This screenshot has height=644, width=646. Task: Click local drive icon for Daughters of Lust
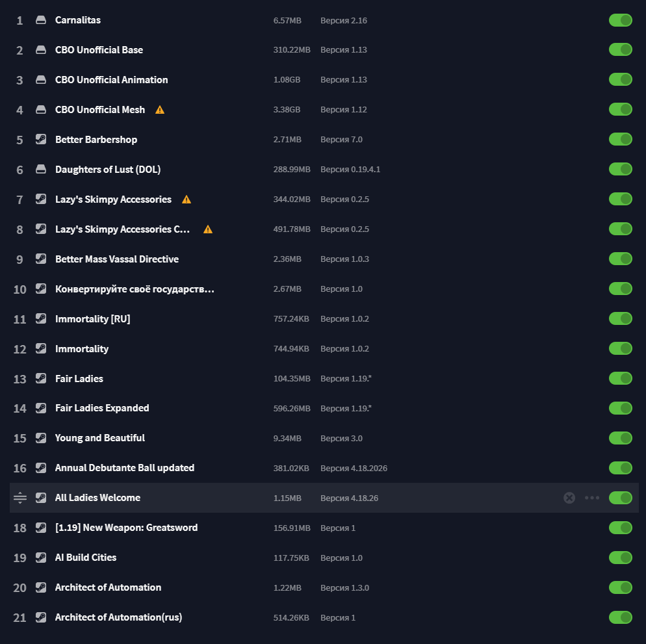(41, 169)
